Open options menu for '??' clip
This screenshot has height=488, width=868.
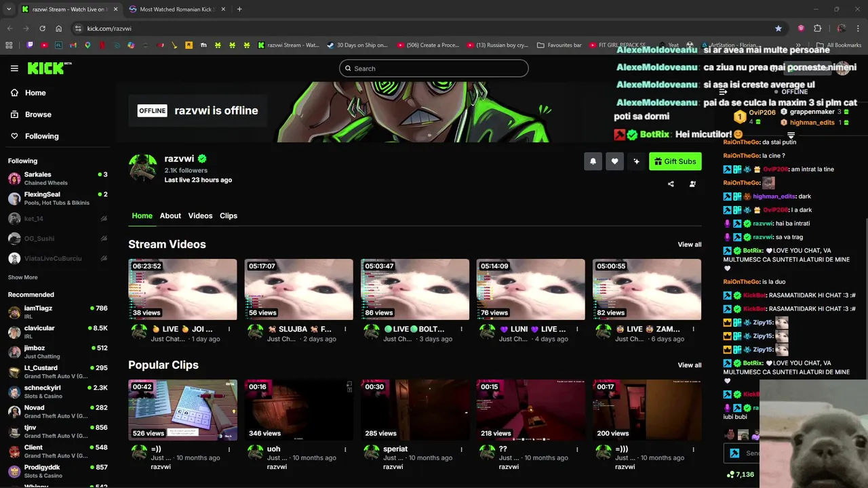pyautogui.click(x=577, y=449)
